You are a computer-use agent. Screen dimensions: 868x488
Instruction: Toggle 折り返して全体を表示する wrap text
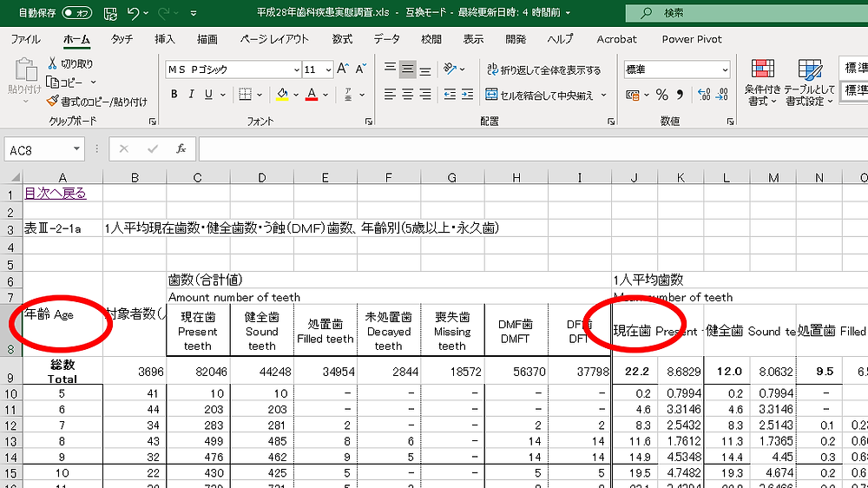pos(543,69)
